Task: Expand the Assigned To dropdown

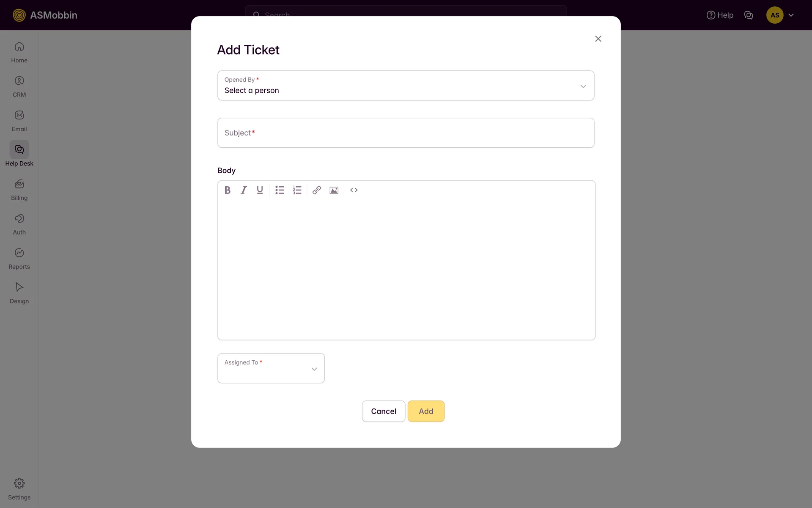Action: click(271, 368)
